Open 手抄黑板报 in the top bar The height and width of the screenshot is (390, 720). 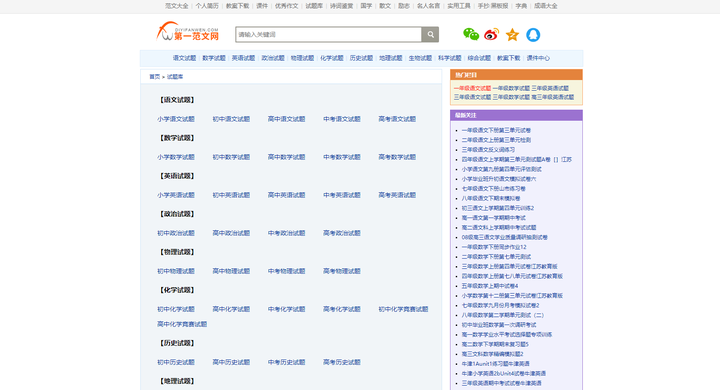(493, 6)
